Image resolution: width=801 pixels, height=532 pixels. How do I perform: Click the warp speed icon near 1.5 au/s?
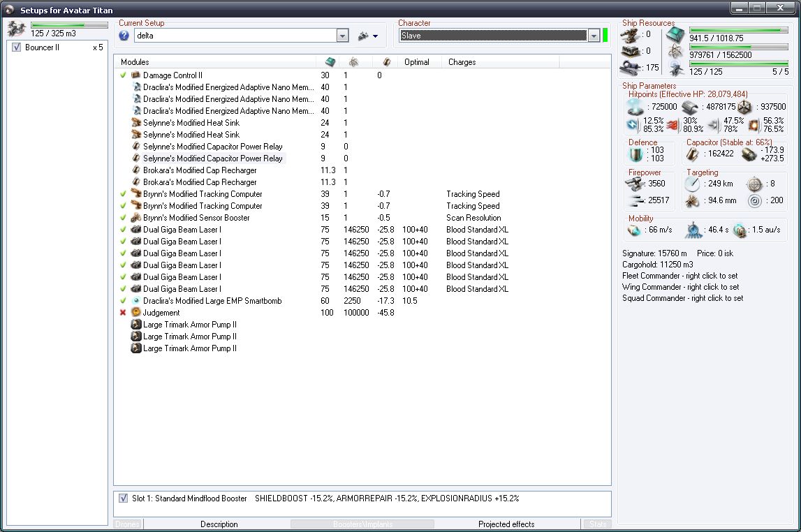pos(740,230)
